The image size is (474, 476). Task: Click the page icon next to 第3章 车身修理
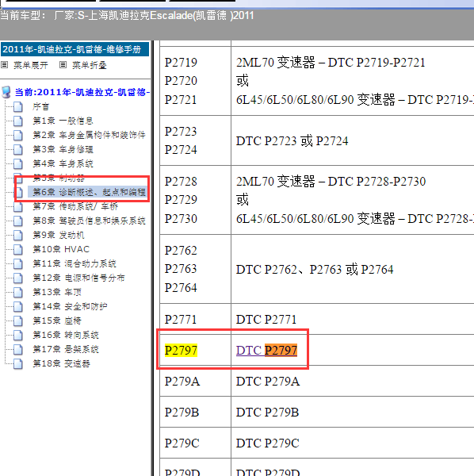18,149
